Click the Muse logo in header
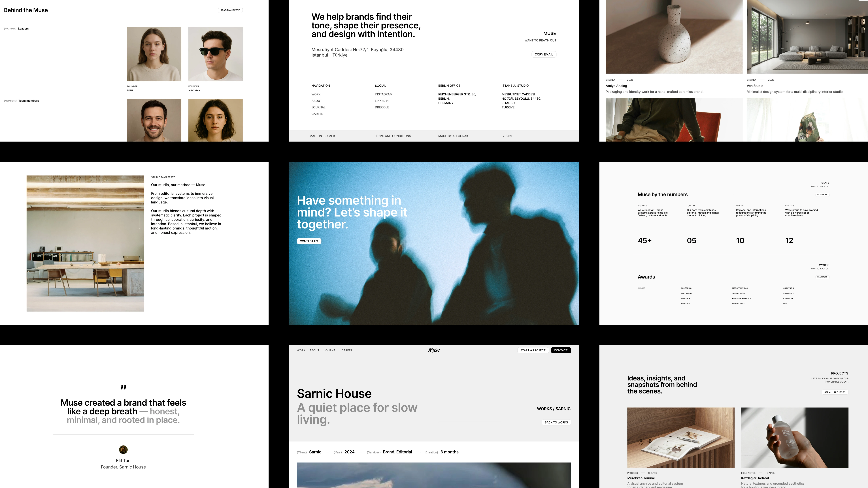Screen dimensions: 868x488 (434, 350)
